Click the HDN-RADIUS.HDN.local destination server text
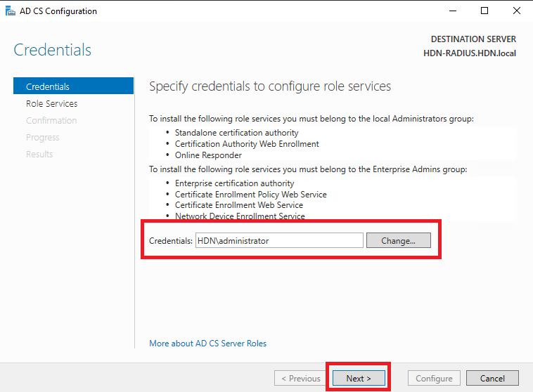 point(470,53)
